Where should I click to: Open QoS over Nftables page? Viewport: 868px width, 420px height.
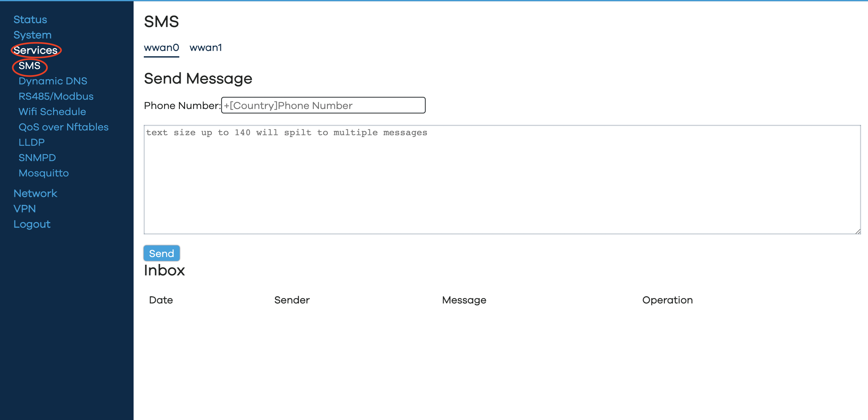63,127
